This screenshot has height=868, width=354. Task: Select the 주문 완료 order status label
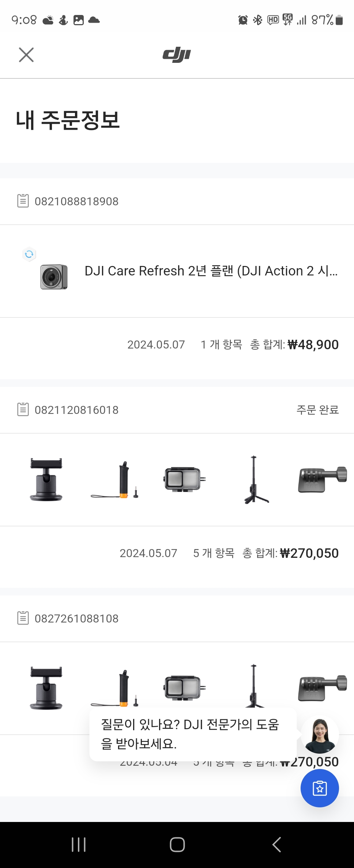click(x=317, y=410)
